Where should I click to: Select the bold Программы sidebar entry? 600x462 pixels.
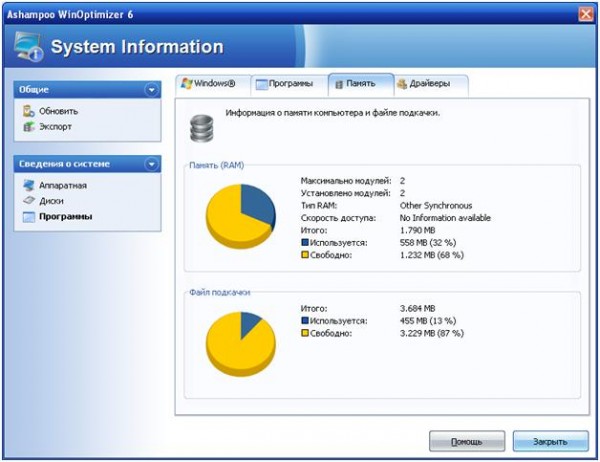pyautogui.click(x=66, y=217)
